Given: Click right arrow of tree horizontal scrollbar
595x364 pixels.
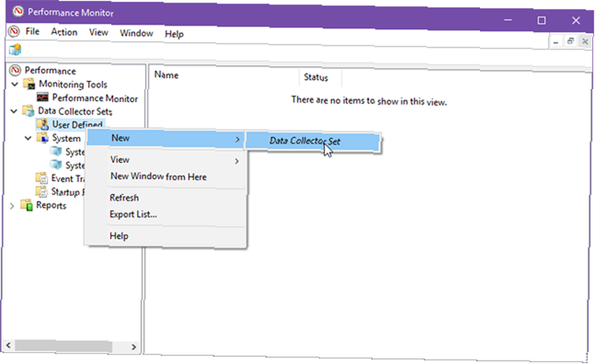Looking at the screenshot, I should pos(133,347).
